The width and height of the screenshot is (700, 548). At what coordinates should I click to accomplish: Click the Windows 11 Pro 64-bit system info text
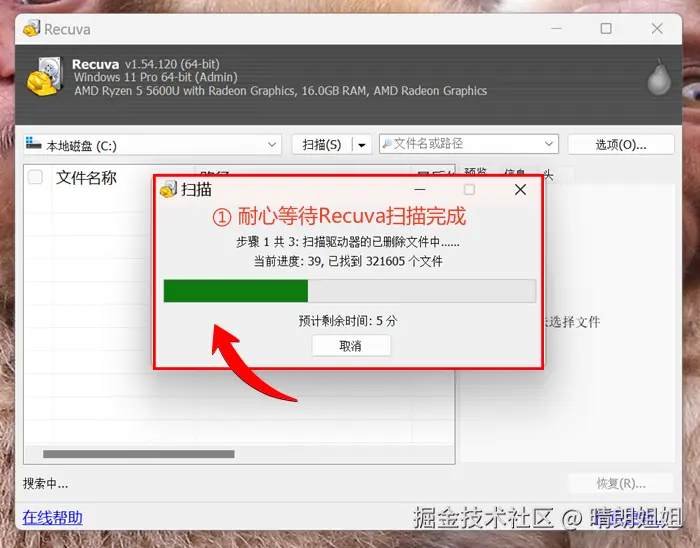[155, 77]
